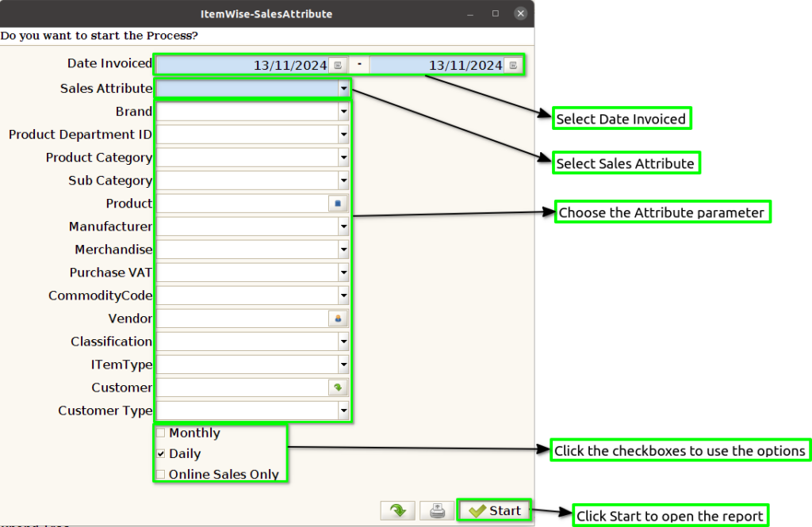Open Product Department ID dropdown
This screenshot has width=812, height=527.
click(343, 135)
